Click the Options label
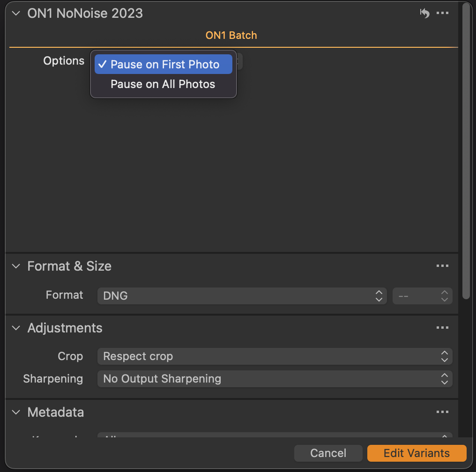The image size is (476, 472). [x=64, y=61]
